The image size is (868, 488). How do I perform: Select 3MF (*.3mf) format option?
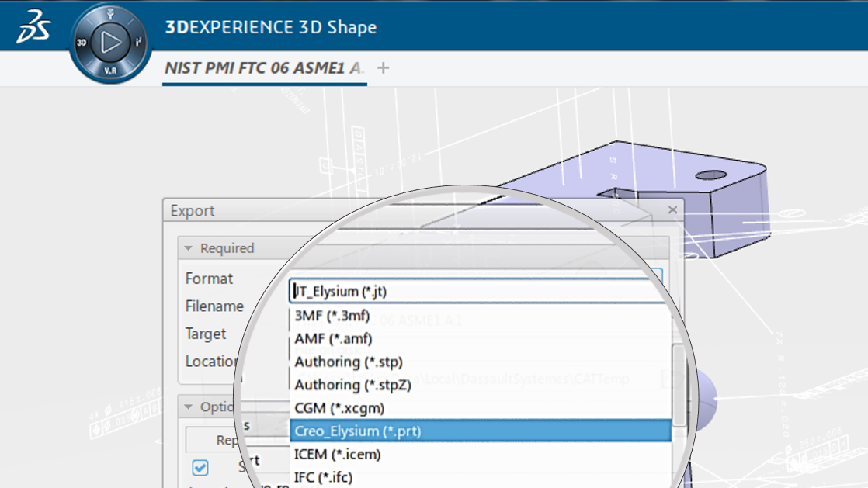[x=480, y=316]
